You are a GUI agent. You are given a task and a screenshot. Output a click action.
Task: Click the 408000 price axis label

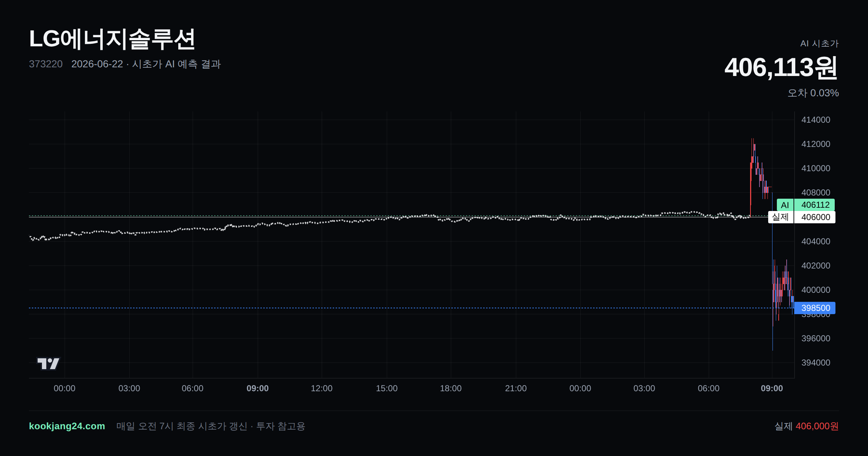click(x=816, y=193)
